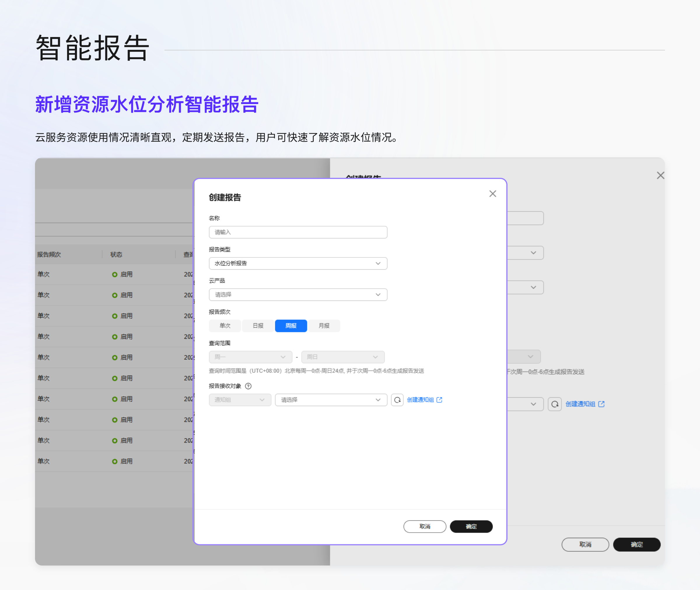Click the 名称 input field
The height and width of the screenshot is (590, 700).
pyautogui.click(x=298, y=232)
